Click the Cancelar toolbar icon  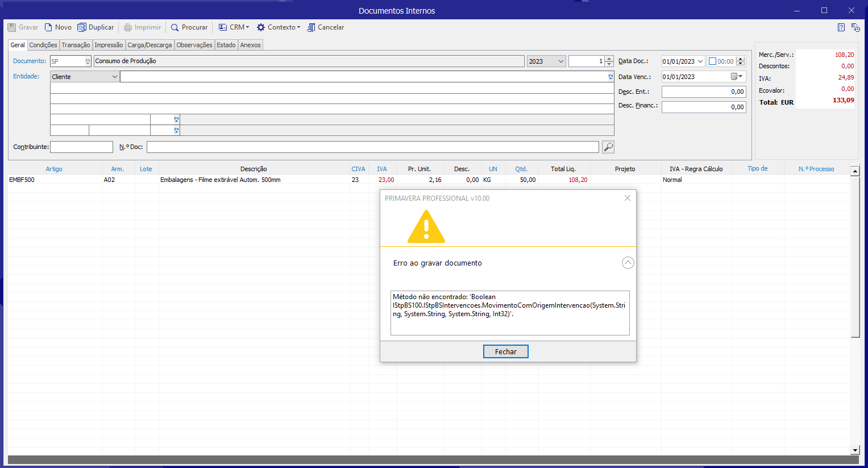311,27
